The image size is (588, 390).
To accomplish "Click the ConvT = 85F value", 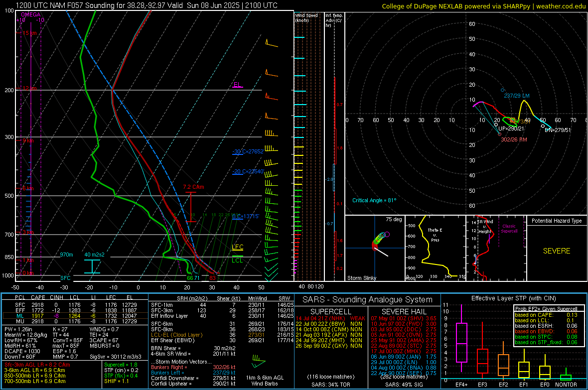I will [68, 340].
